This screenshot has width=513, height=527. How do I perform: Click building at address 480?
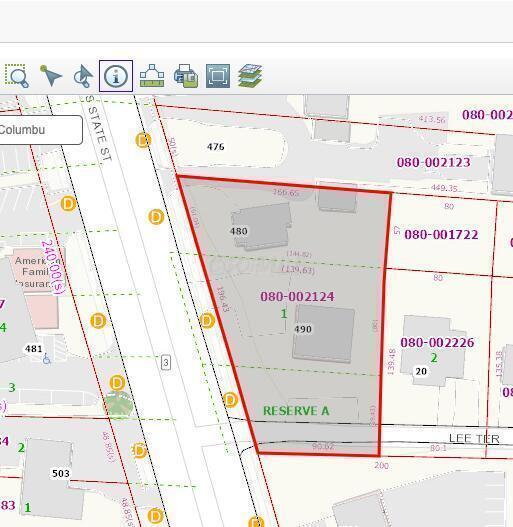[x=262, y=227]
